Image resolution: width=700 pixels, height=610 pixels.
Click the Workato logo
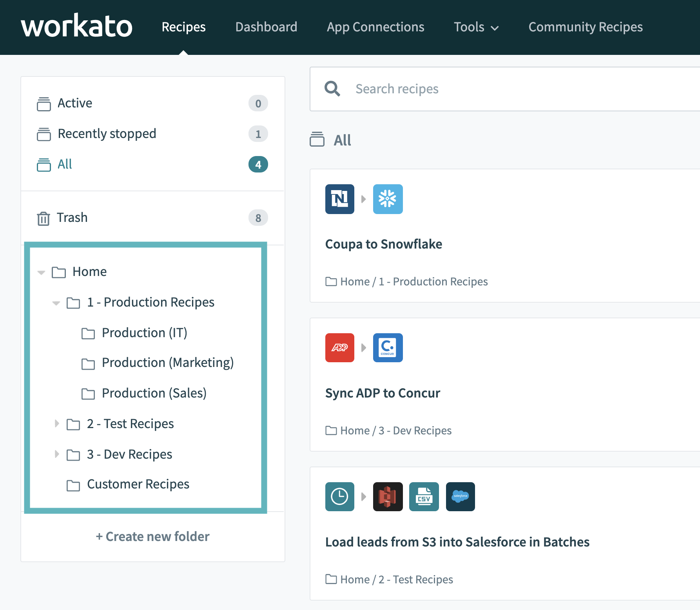click(x=77, y=26)
